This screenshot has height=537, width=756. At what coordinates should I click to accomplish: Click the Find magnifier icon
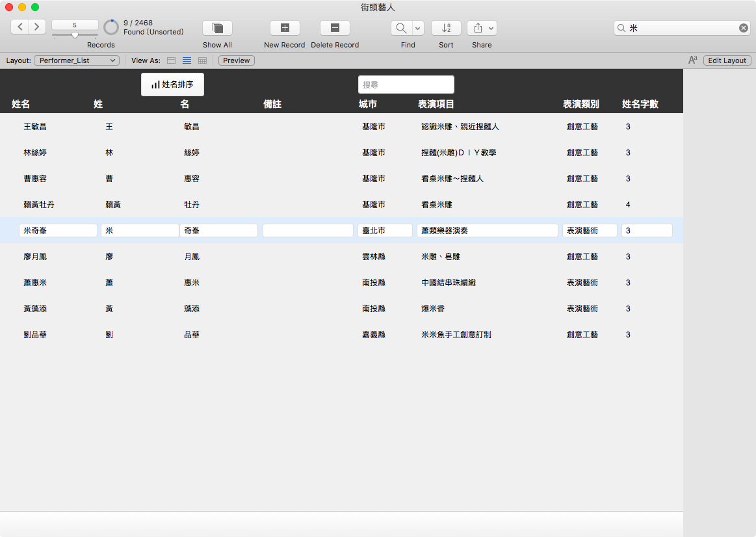pyautogui.click(x=401, y=28)
